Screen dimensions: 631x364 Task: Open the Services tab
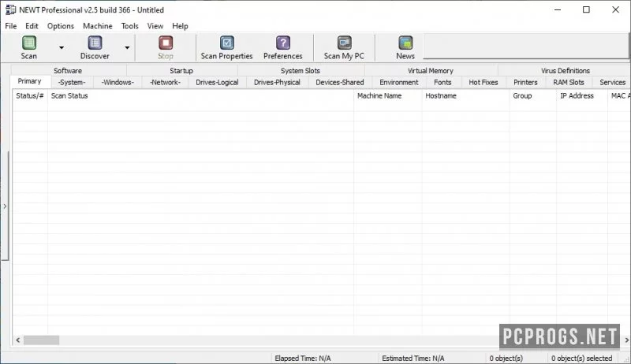[x=613, y=83]
